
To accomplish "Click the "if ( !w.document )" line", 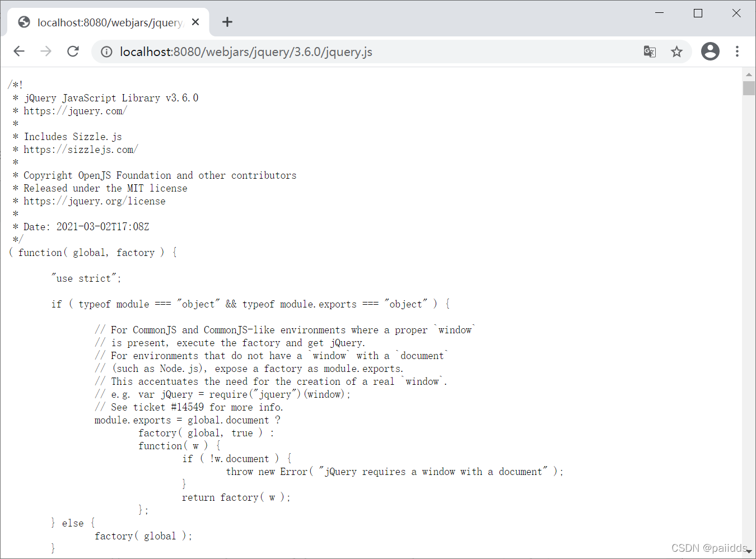I will [236, 459].
